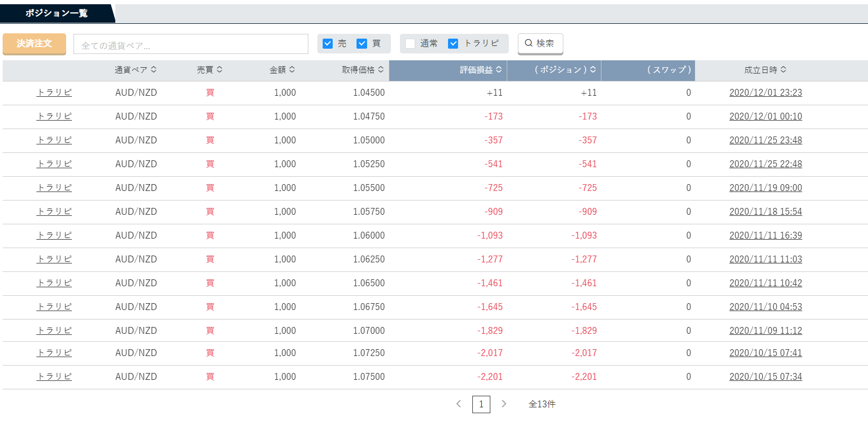
Task: Open トラリピ link in 1.05250 row
Action: (54, 164)
